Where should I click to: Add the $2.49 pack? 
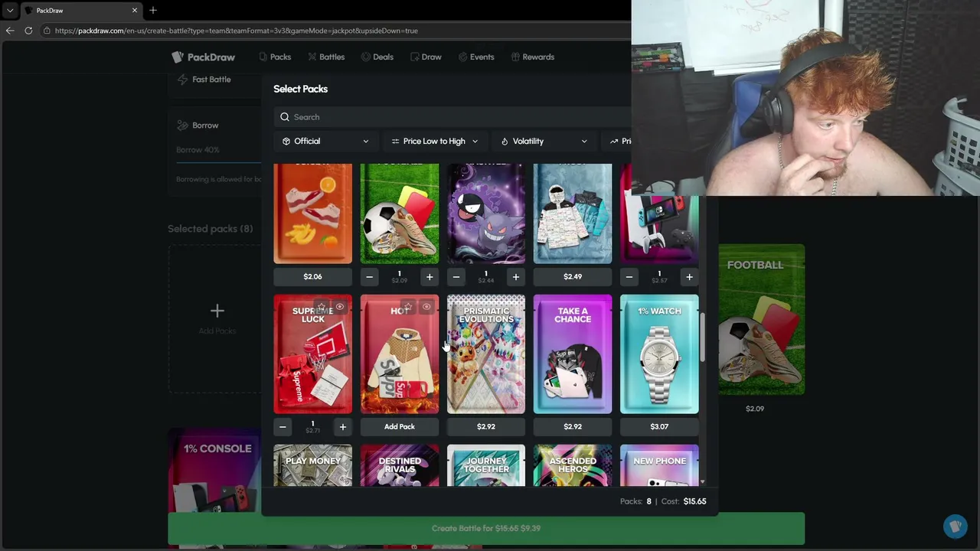(573, 277)
